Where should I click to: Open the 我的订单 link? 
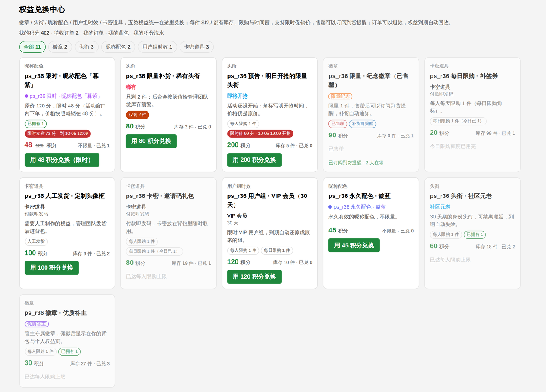coord(93,33)
